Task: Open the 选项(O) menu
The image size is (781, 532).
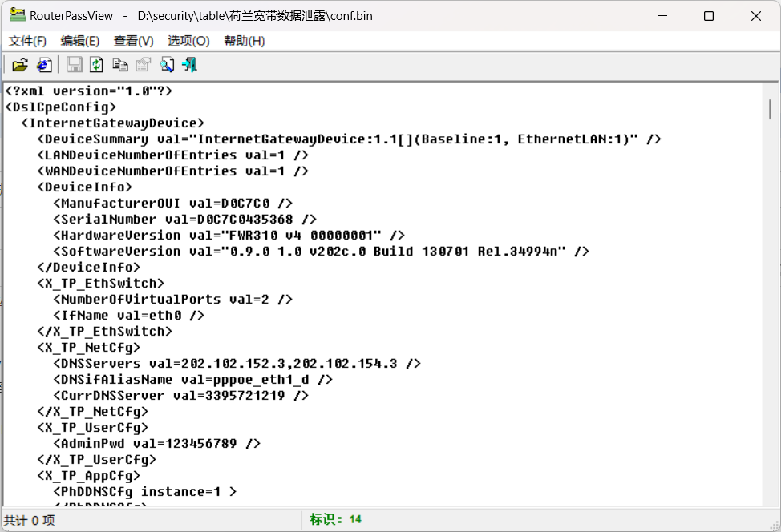Action: pyautogui.click(x=188, y=41)
